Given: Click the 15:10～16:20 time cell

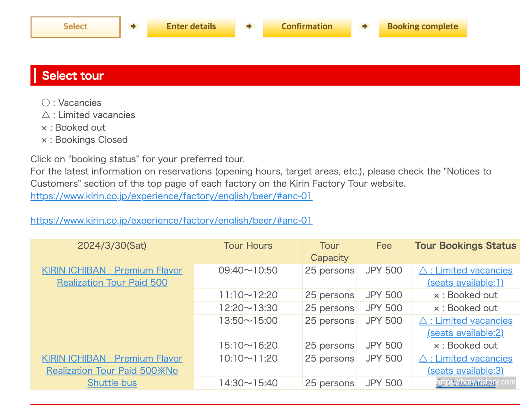Looking at the screenshot, I should tap(248, 345).
